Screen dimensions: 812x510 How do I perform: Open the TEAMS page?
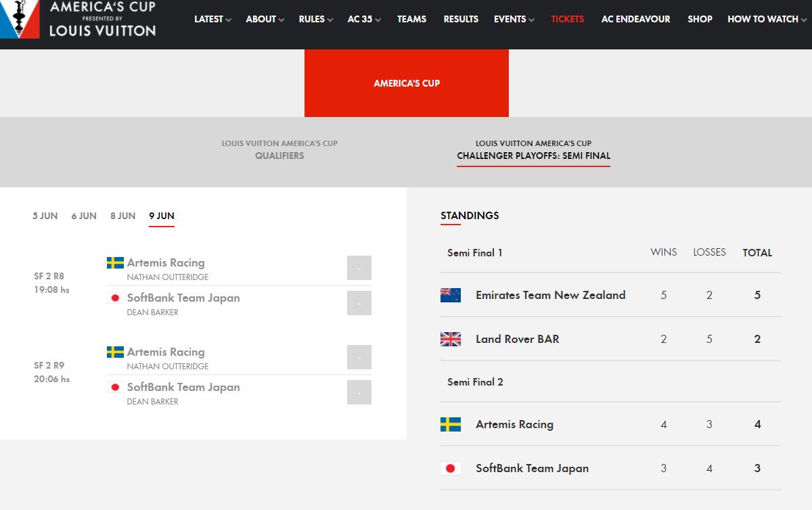coord(411,19)
